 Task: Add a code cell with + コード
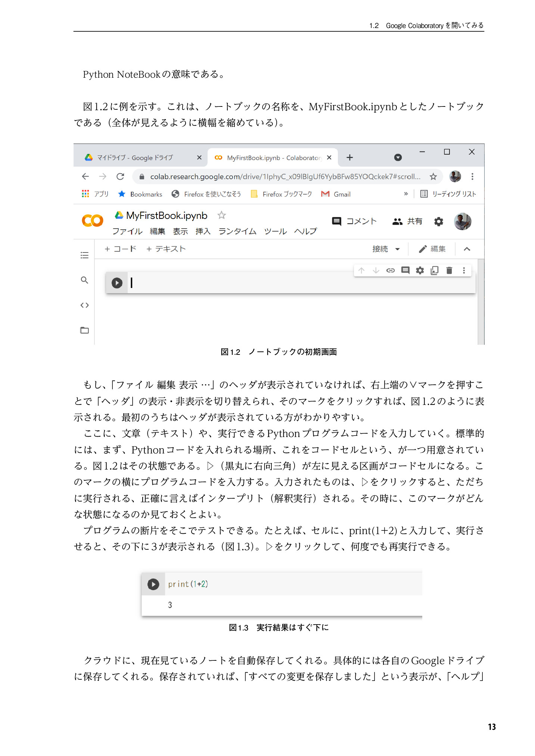click(120, 249)
